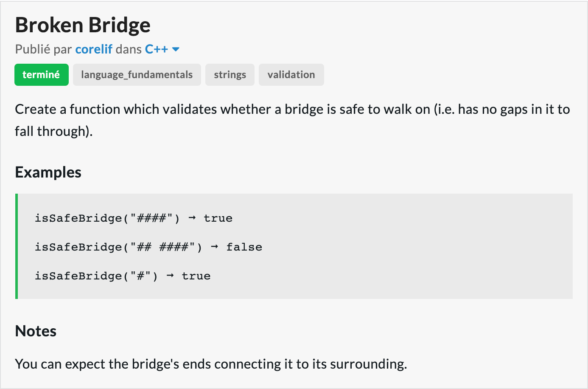Click the Broken Bridge title
The image size is (588, 389).
(83, 25)
